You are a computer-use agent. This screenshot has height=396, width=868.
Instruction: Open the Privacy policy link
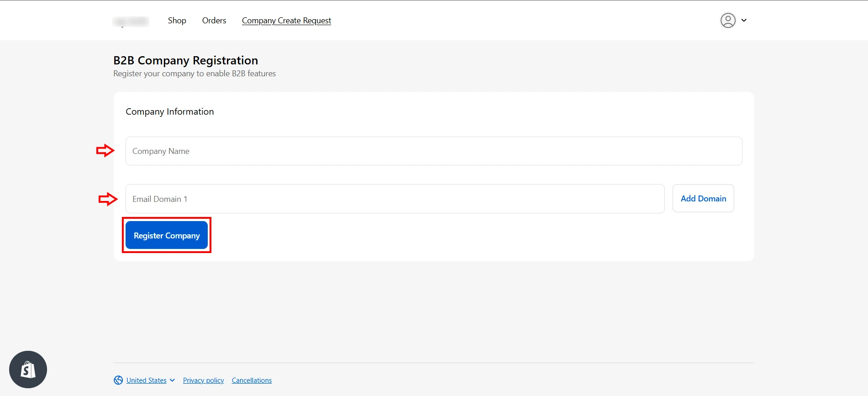point(203,380)
